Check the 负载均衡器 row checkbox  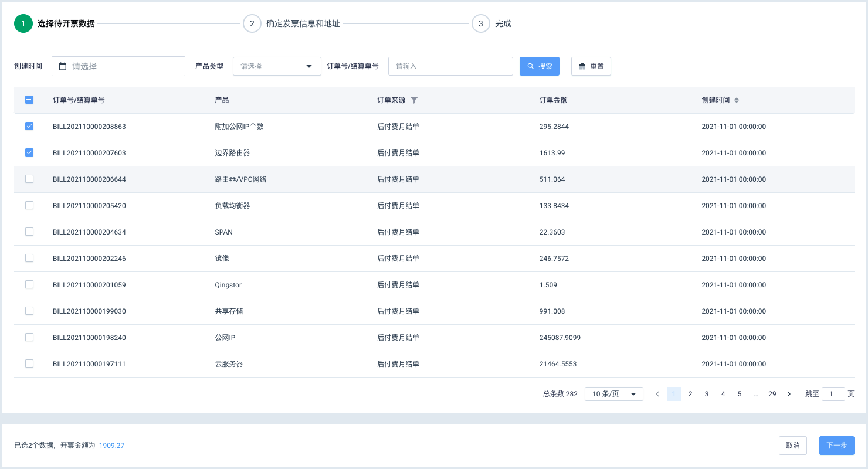click(29, 205)
